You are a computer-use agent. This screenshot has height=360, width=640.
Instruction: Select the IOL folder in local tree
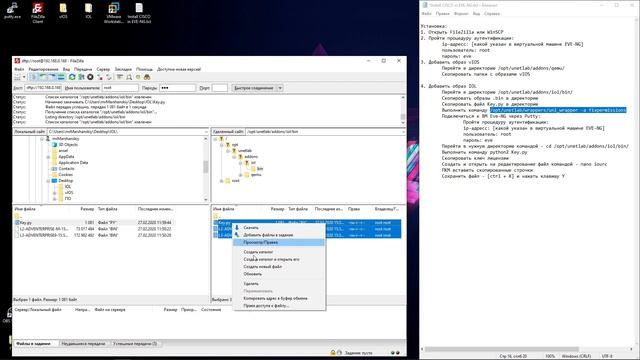68,187
